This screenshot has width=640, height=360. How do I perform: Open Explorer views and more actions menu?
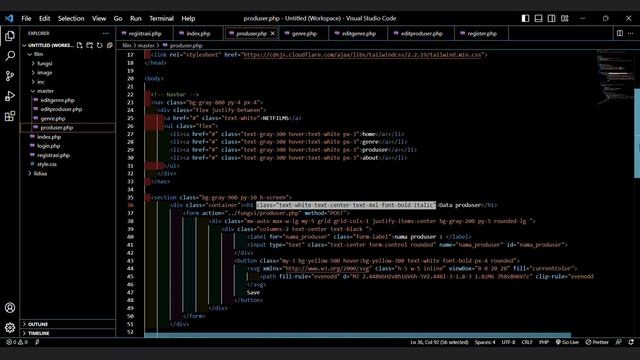[x=106, y=33]
